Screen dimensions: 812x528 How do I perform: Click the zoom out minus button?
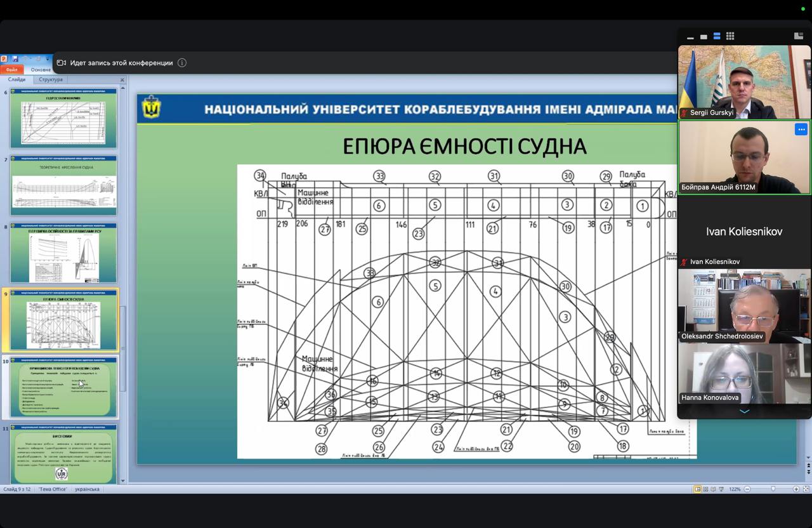(x=747, y=489)
